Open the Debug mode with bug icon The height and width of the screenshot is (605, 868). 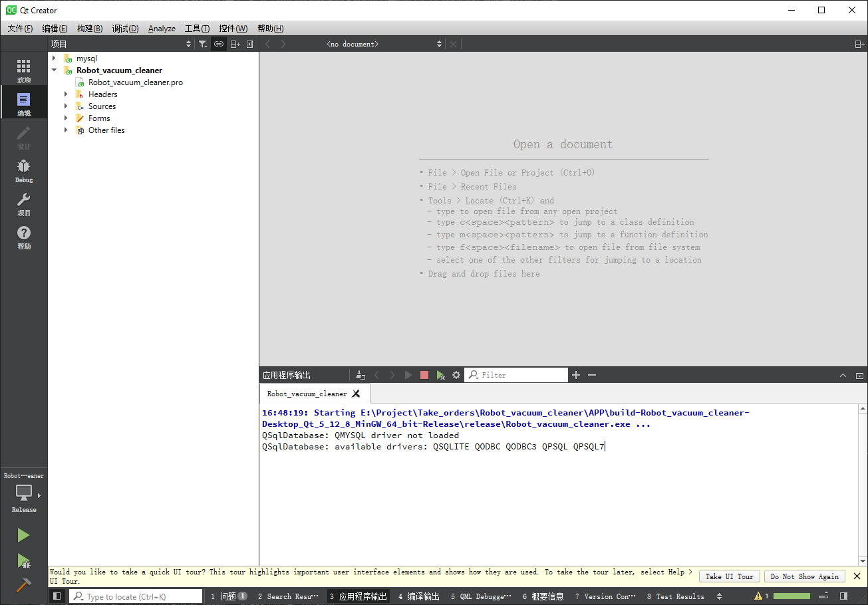(24, 170)
